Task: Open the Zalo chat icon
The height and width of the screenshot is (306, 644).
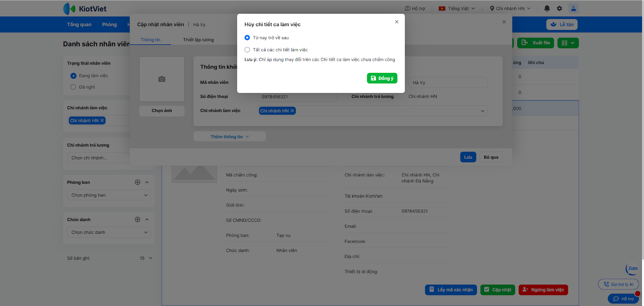Action: 632,269
